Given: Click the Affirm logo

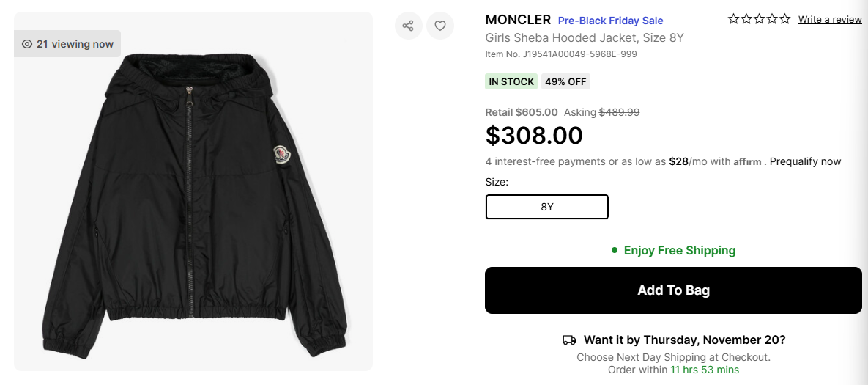Looking at the screenshot, I should (x=747, y=162).
